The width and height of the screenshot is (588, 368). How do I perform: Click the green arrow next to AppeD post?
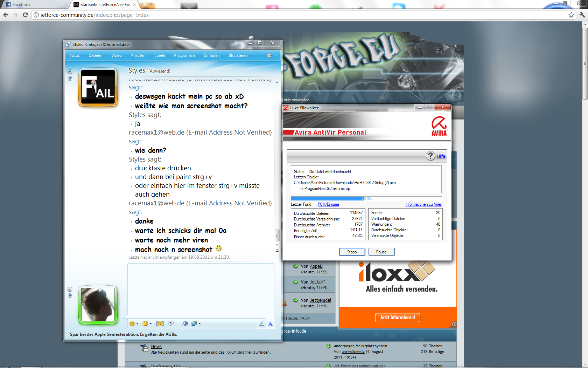[295, 266]
